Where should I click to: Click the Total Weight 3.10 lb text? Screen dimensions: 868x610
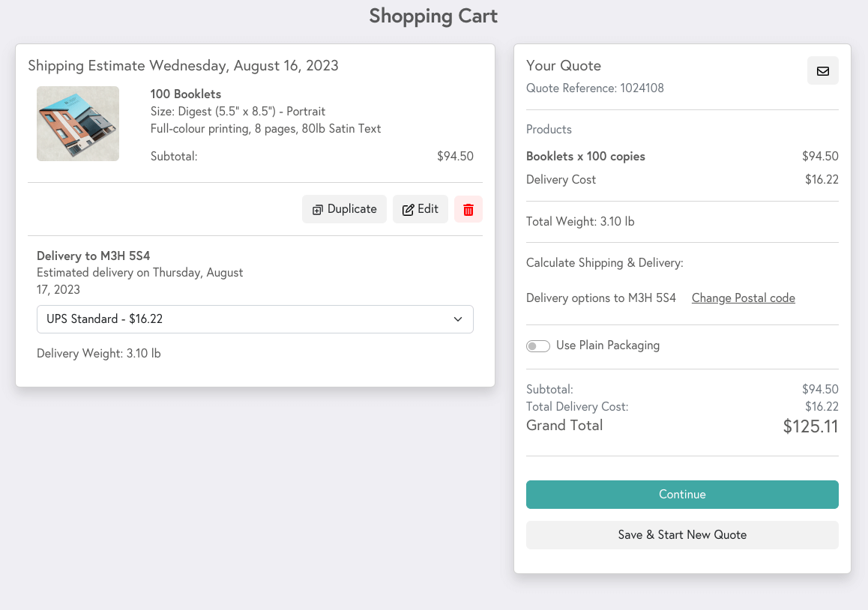[580, 222]
